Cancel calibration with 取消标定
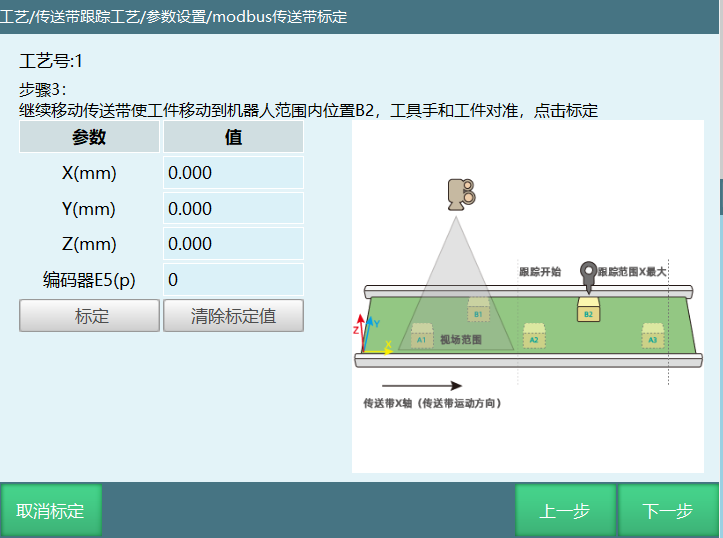Viewport: 723px width, 538px height. point(51,511)
